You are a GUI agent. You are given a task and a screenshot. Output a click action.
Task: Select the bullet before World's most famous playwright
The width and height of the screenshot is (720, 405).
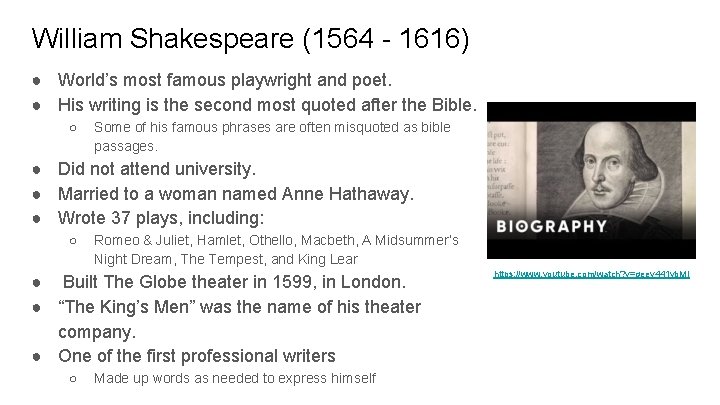coord(37,81)
